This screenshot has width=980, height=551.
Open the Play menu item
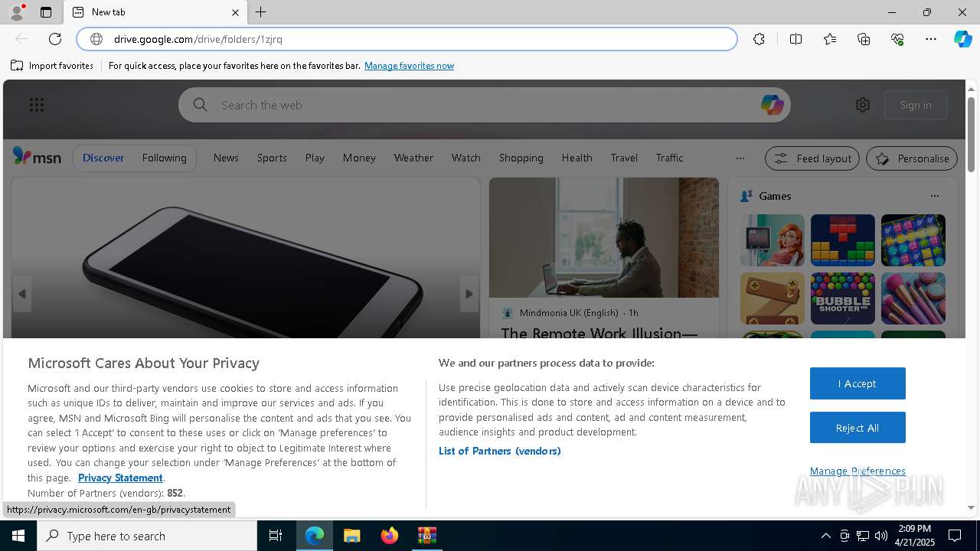click(x=315, y=158)
